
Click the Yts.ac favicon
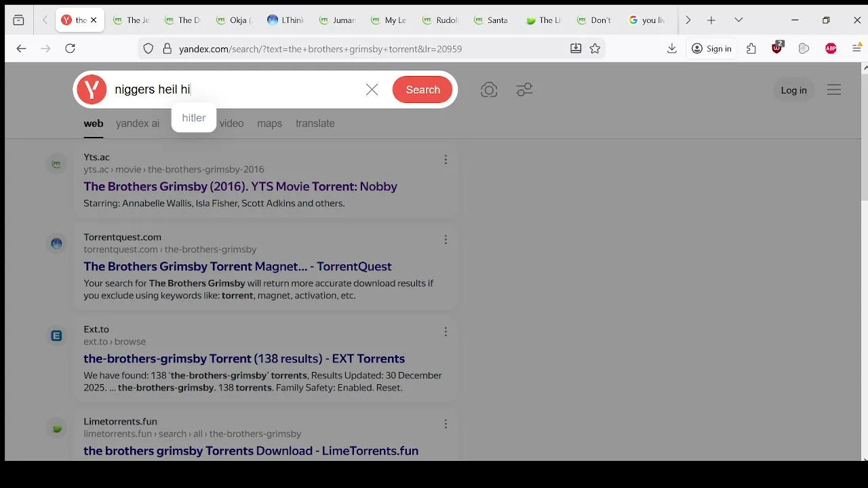[56, 163]
